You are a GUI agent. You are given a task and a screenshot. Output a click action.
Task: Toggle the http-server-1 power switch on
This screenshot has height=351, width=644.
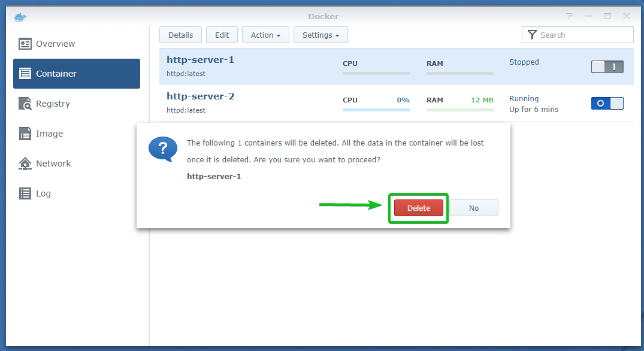click(x=607, y=66)
